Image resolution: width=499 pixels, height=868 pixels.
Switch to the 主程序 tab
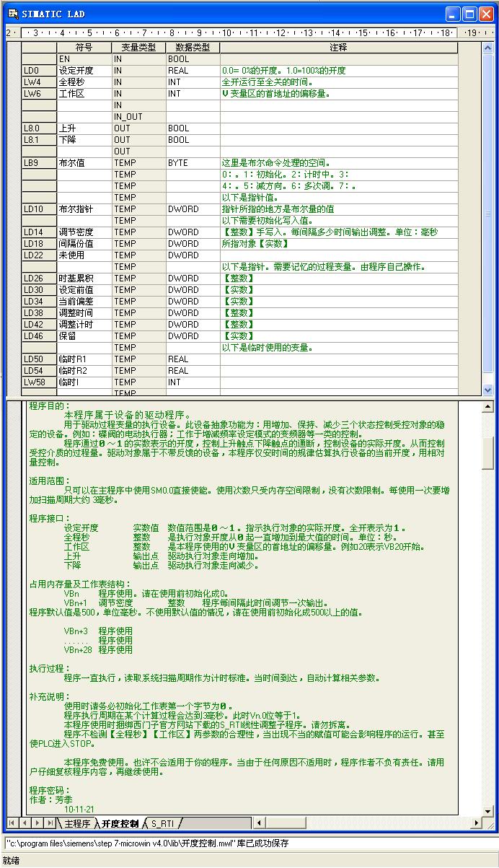pos(77,823)
